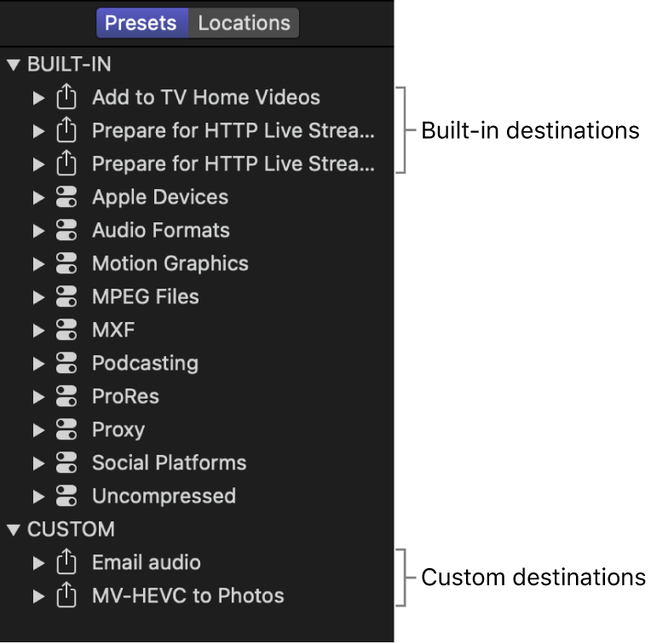
Task: Expand the Uncompressed preset group
Action: pos(37,497)
